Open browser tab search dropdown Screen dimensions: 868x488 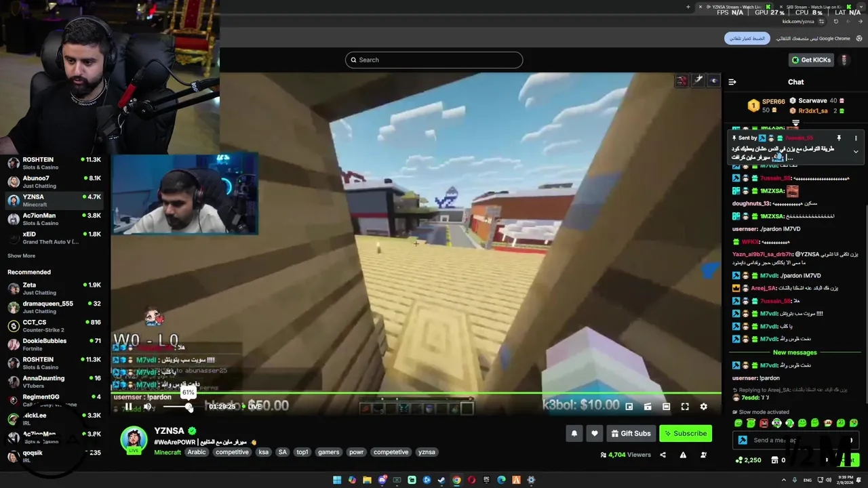[x=862, y=7]
